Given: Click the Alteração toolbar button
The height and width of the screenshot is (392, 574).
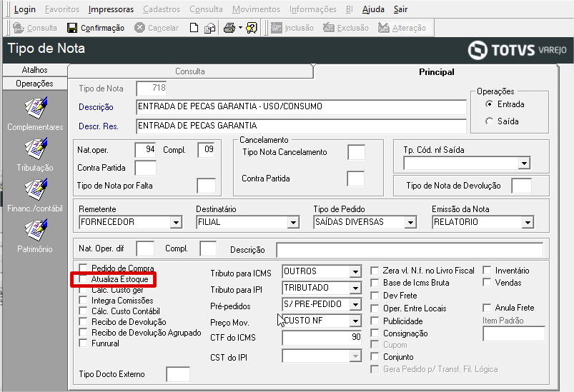Looking at the screenshot, I should [x=402, y=28].
